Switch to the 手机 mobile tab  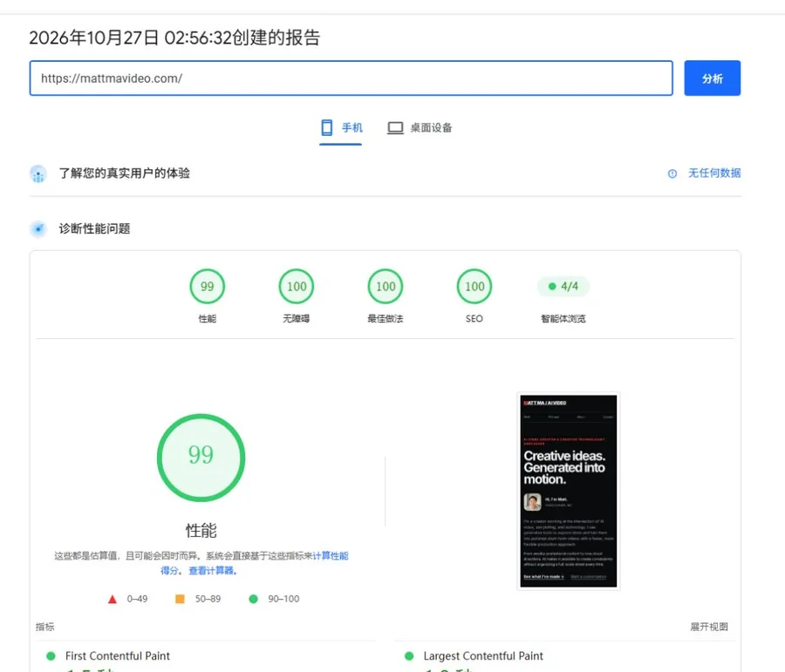pyautogui.click(x=341, y=128)
